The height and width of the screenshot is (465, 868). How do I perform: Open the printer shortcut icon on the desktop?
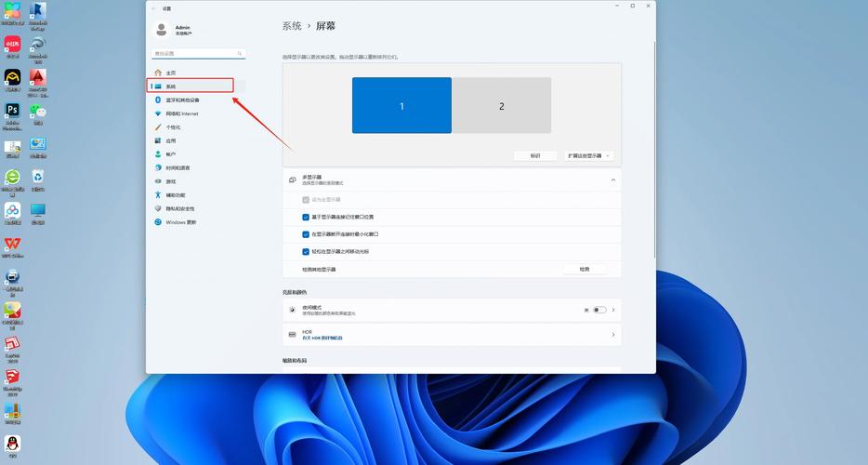(12, 276)
